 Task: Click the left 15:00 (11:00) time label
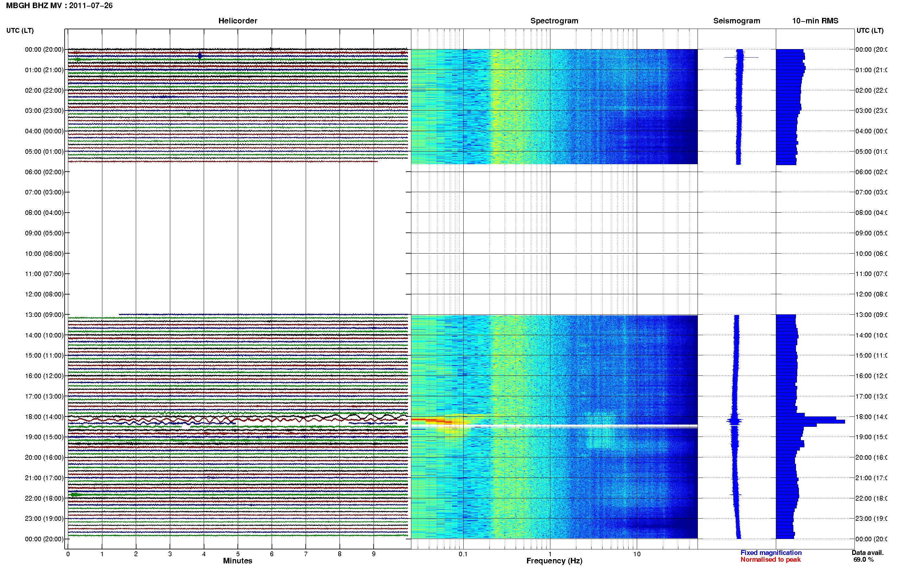[x=44, y=355]
